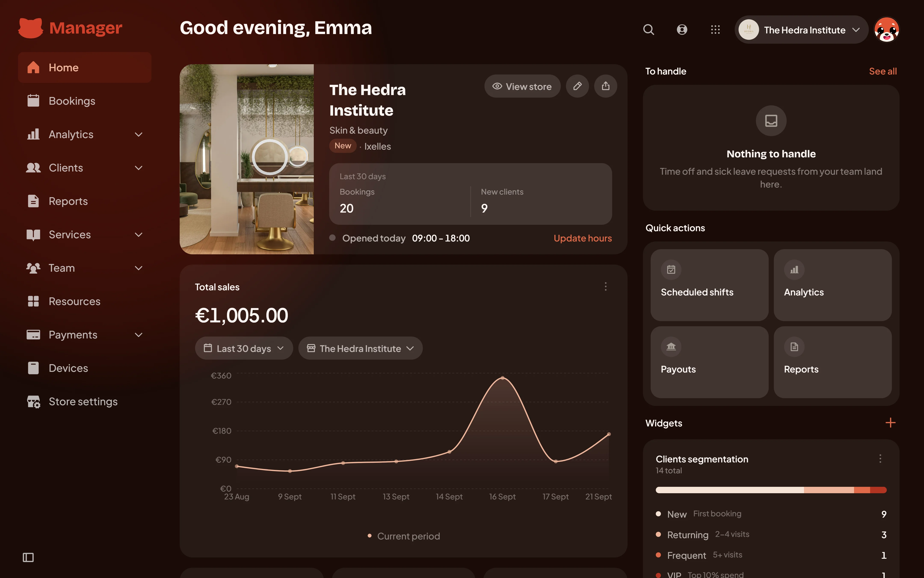Open The Hedra Institute filter under Total sales
924x578 pixels.
(x=360, y=348)
